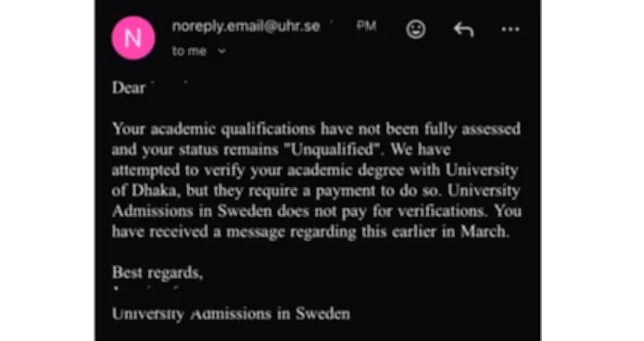Click the "Dear" greeting line

(129, 88)
